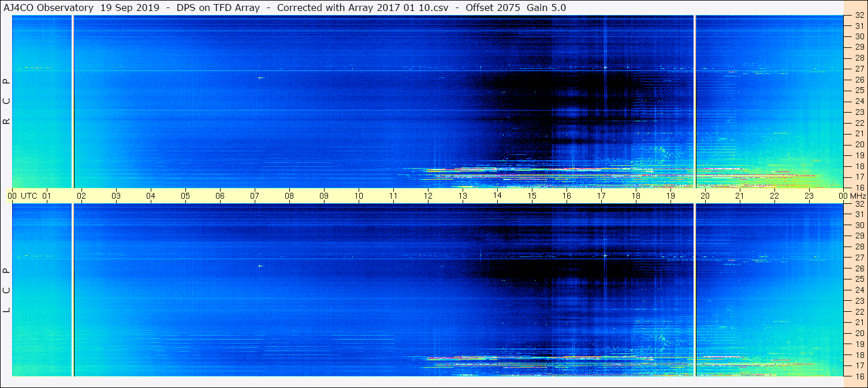868x388 pixels.
Task: Click the 18 MHz label of LCP panel
Action: (859, 355)
